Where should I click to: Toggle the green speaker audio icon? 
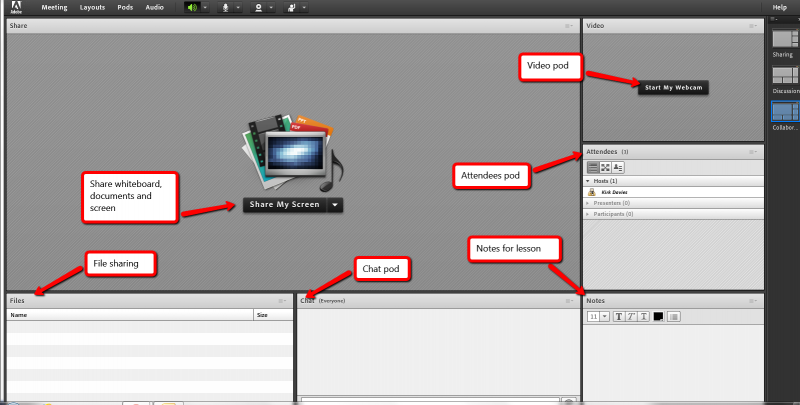(x=194, y=7)
